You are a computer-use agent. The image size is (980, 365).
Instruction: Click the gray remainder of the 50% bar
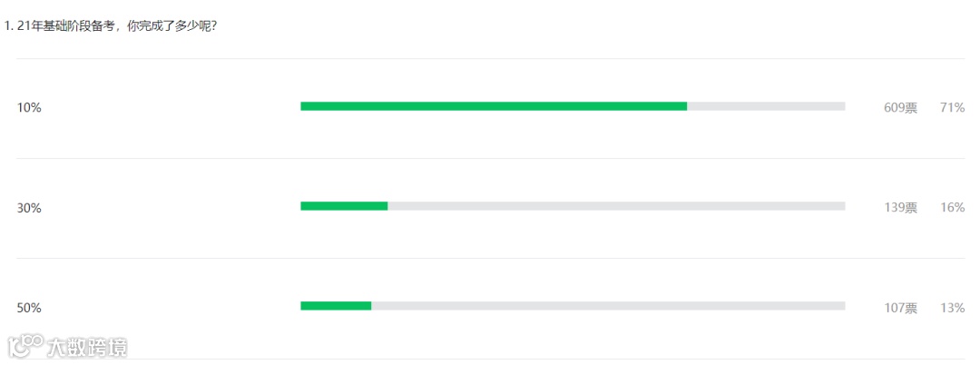tap(608, 306)
